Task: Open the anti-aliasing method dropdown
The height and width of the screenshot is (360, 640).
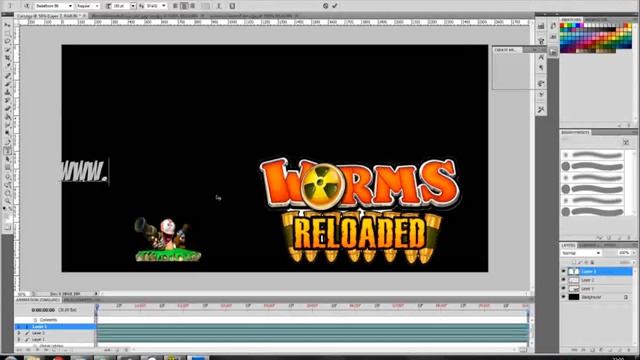Action: click(156, 6)
